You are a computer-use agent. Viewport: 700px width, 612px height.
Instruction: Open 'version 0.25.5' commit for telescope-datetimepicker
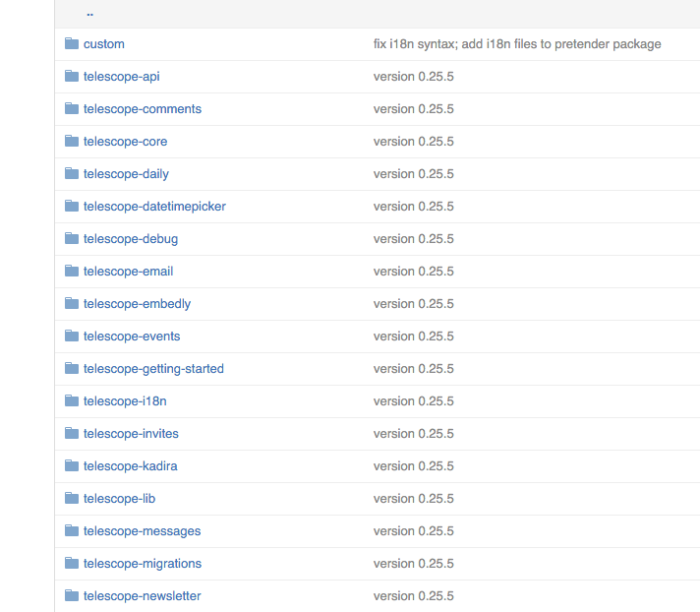pyautogui.click(x=413, y=207)
